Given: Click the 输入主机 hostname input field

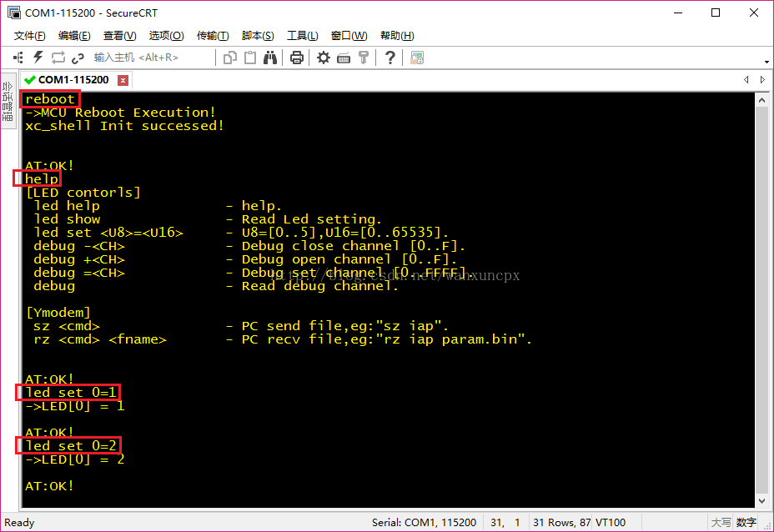Looking at the screenshot, I should pyautogui.click(x=133, y=57).
